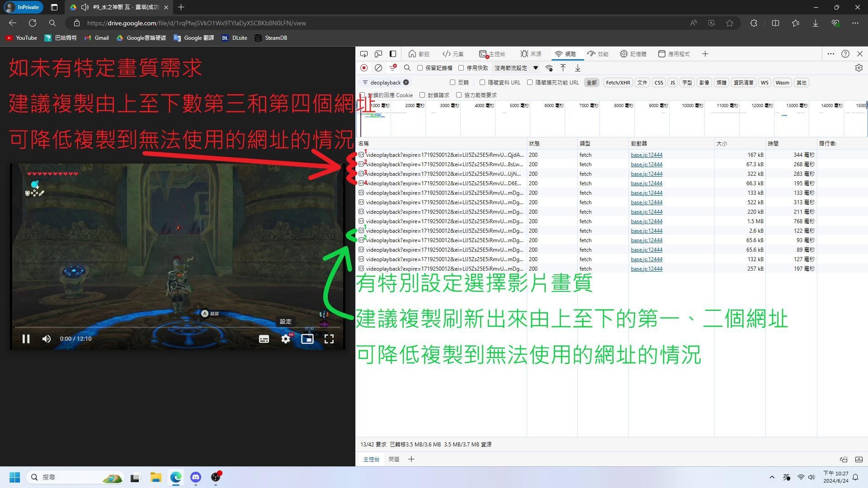
Task: Filter requests by CSS type
Action: (x=659, y=82)
